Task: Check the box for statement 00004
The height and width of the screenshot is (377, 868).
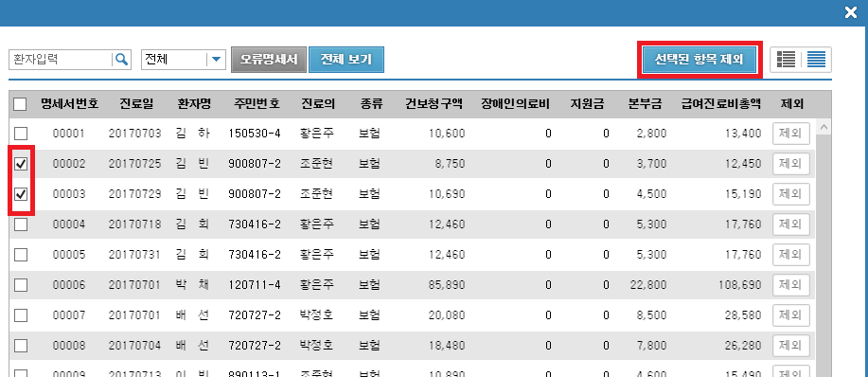Action: tap(21, 224)
